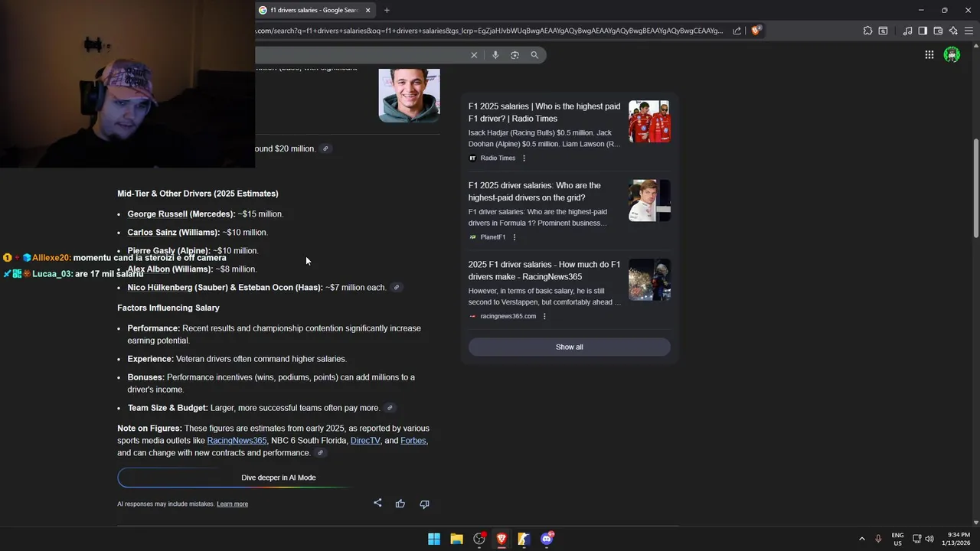Open the Learn more link
Viewport: 980px width, 551px height.
pyautogui.click(x=232, y=504)
